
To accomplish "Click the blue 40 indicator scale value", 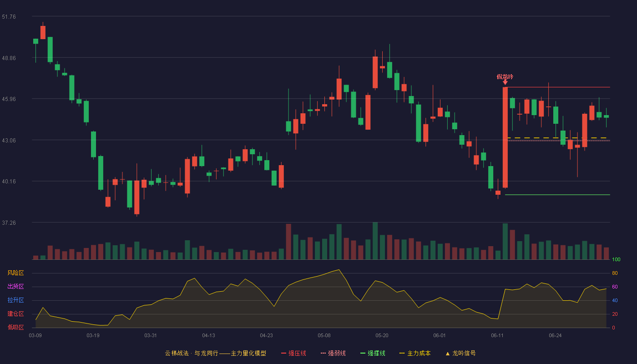I will click(615, 300).
